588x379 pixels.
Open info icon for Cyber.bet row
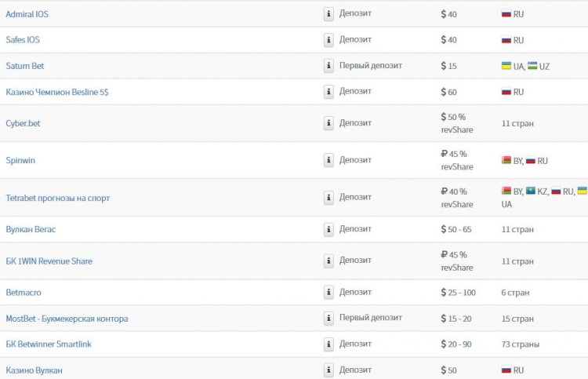tap(328, 123)
